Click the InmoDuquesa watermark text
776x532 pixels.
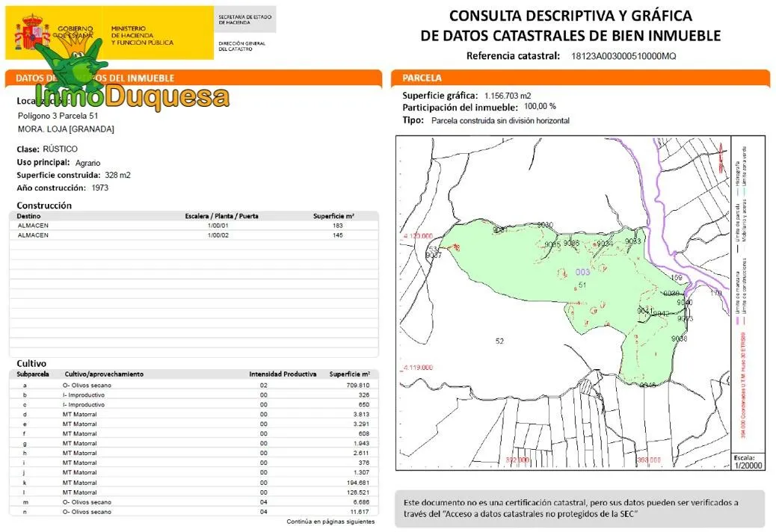coord(123,97)
